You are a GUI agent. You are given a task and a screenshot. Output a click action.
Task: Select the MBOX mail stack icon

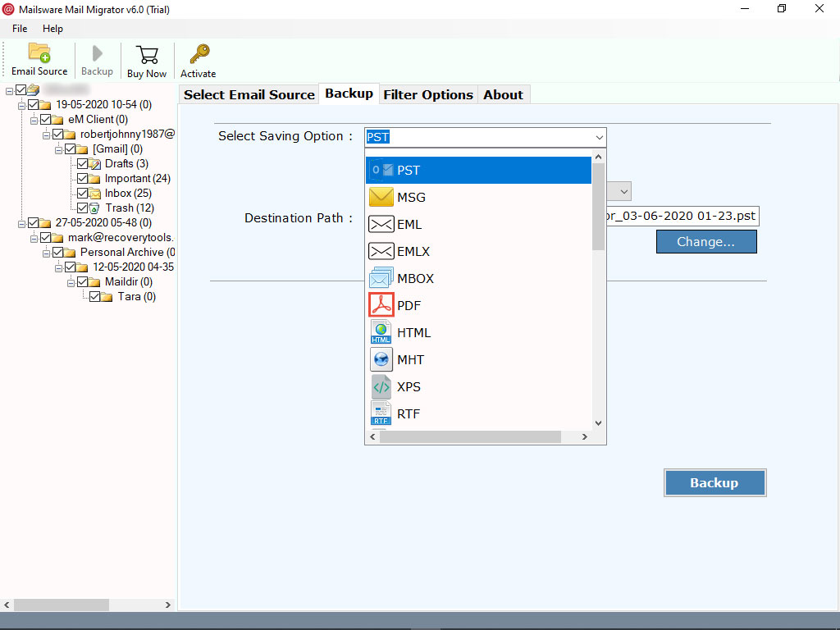click(381, 278)
